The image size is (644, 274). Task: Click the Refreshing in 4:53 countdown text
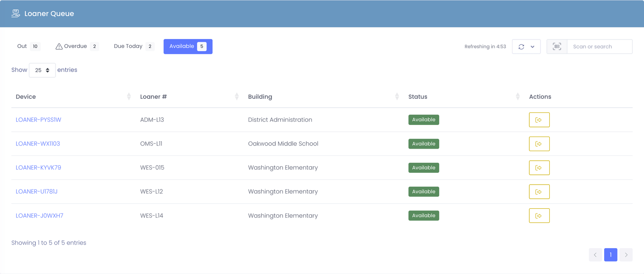(485, 47)
